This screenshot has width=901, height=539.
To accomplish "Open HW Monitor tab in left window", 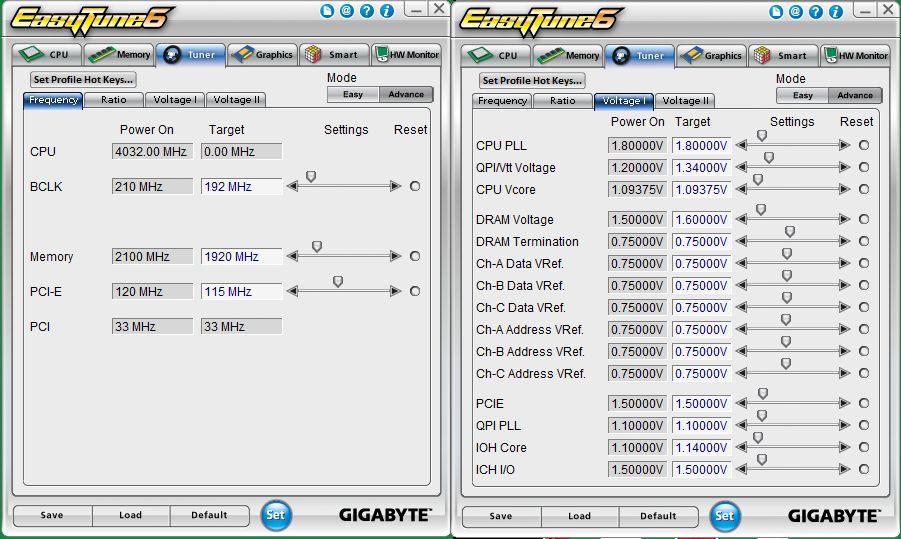I will coord(406,55).
